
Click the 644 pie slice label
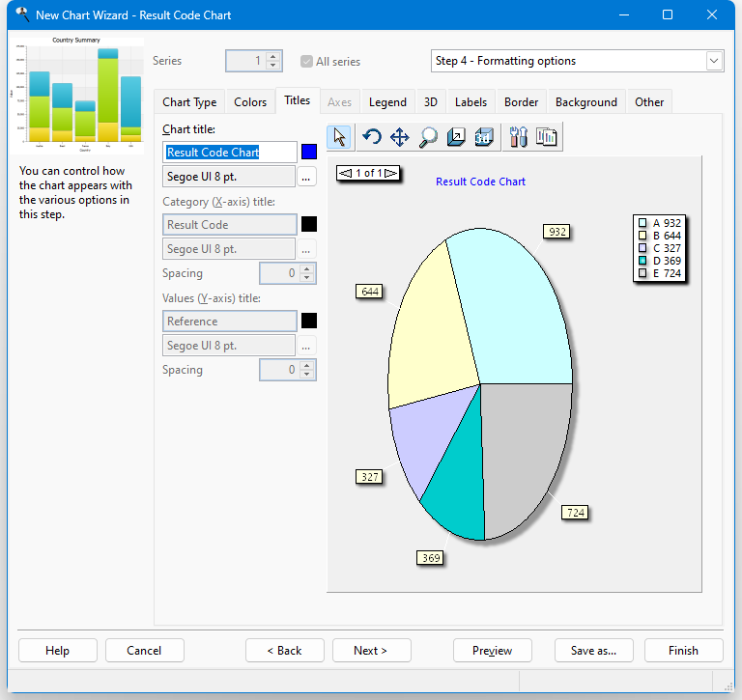[369, 292]
